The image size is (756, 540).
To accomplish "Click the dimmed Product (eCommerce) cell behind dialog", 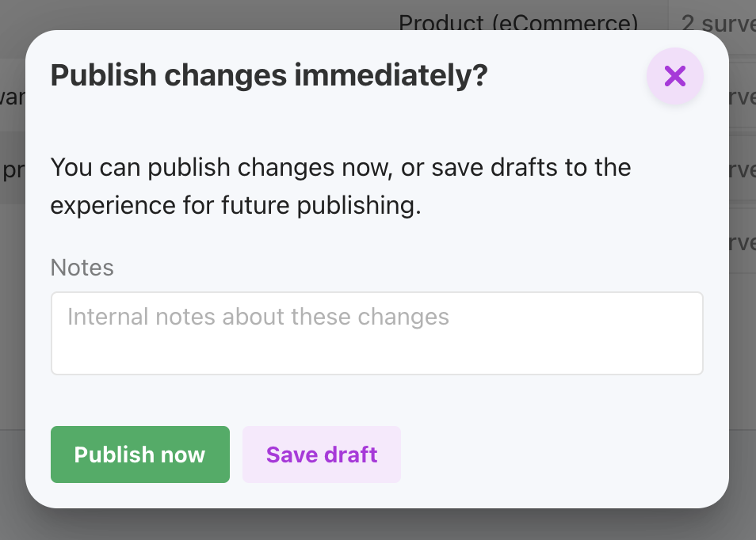I will coord(518,21).
